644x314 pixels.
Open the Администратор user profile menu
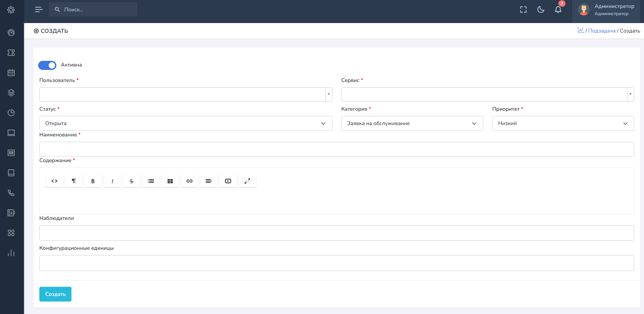[607, 10]
